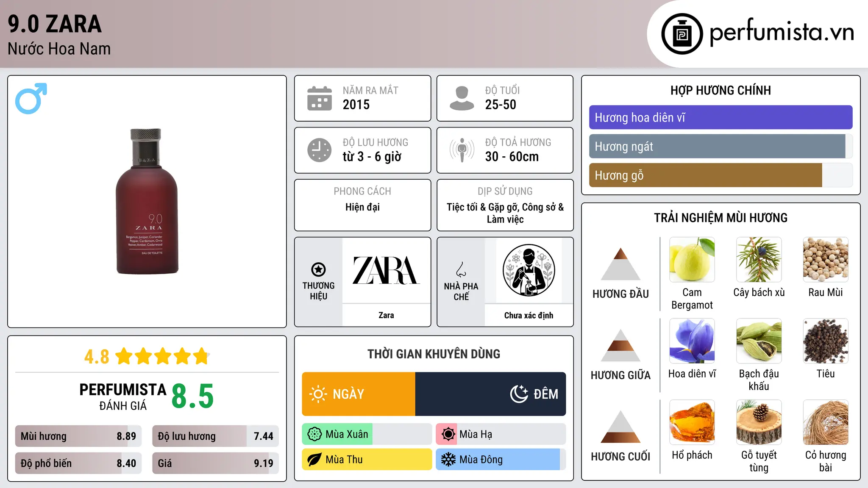The height and width of the screenshot is (488, 868).
Task: Click the Mùa Hạ season bar
Action: [x=501, y=434]
